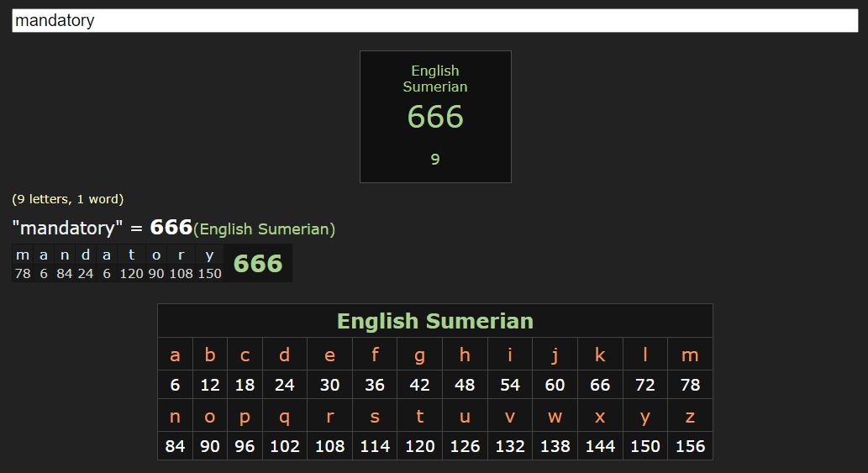The image size is (868, 473).
Task: Click the English Sumerian result box
Action: point(435,117)
